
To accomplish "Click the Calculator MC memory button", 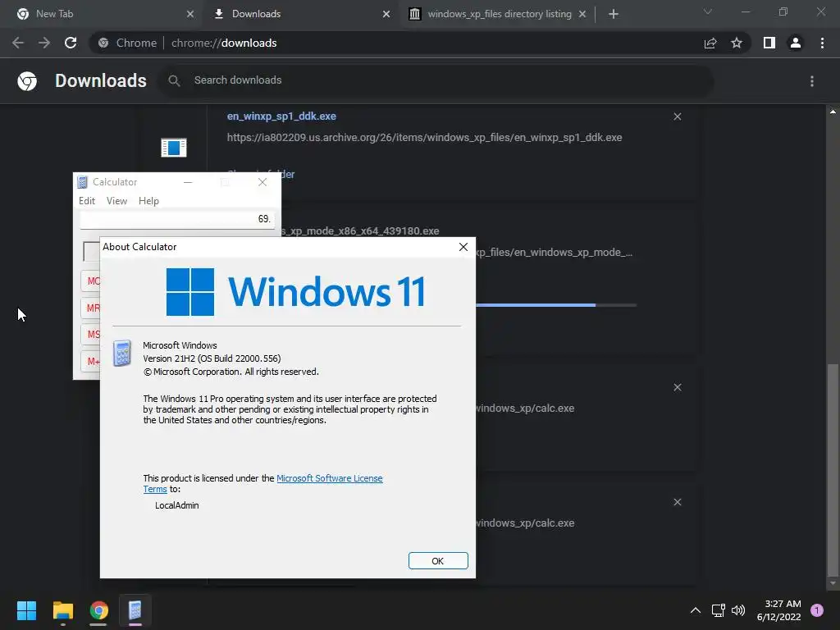I will [91, 281].
